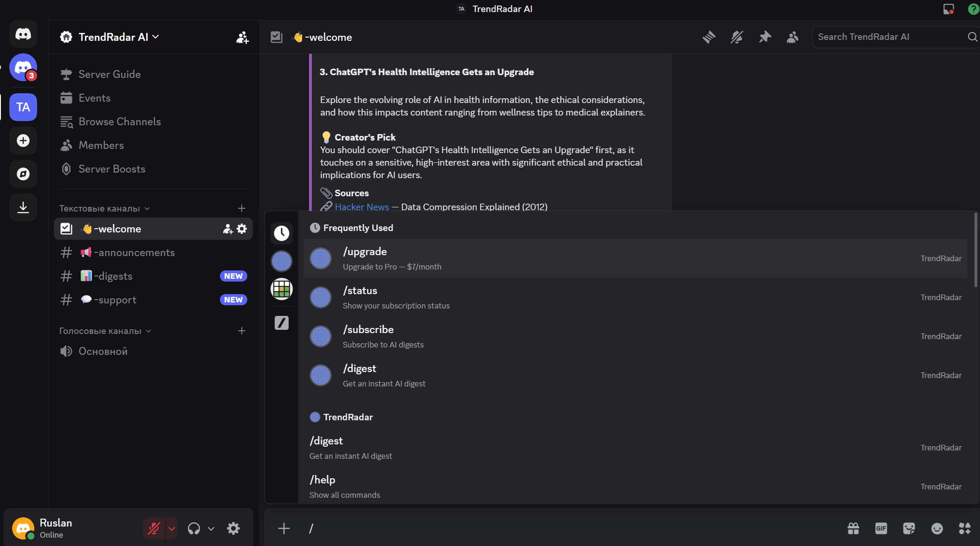Image resolution: width=980 pixels, height=546 pixels.
Task: Toggle notification settings bell icon in header
Action: [736, 37]
